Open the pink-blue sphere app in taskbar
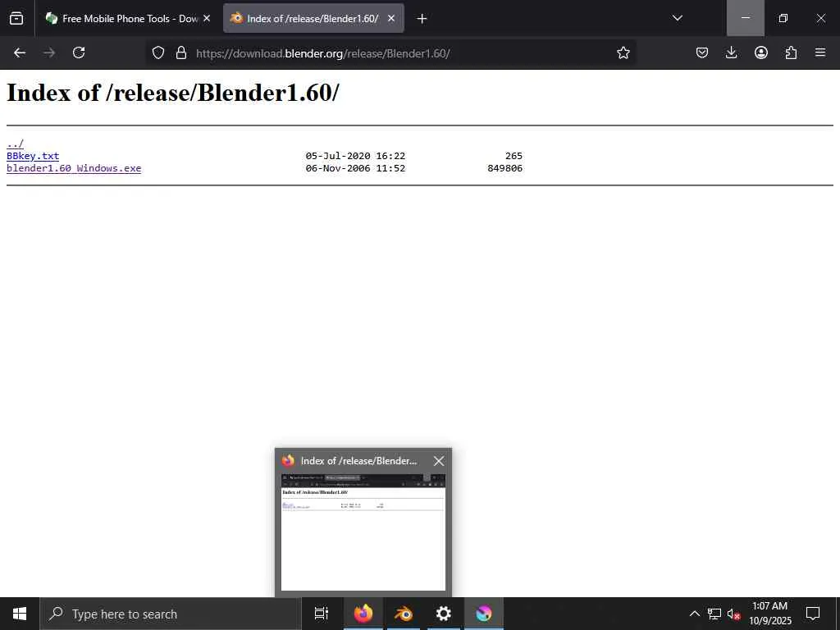 point(484,614)
